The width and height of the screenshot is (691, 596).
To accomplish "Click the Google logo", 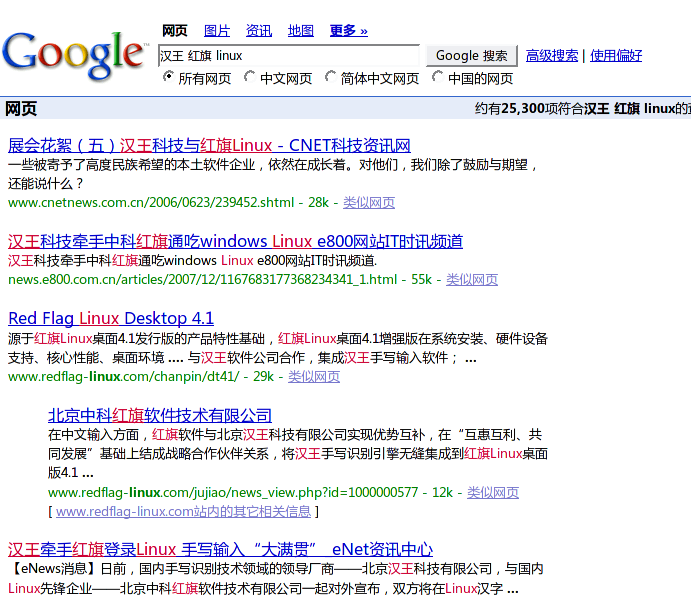I will pos(74,56).
